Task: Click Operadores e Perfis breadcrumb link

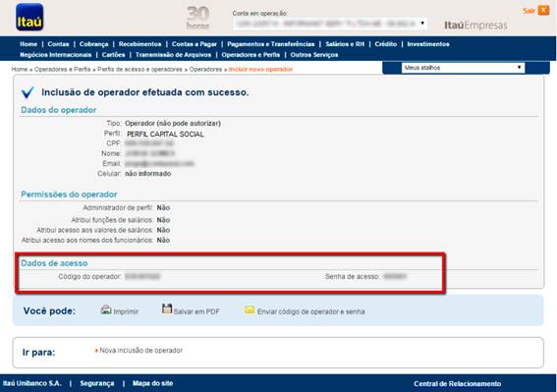Action: click(x=63, y=70)
